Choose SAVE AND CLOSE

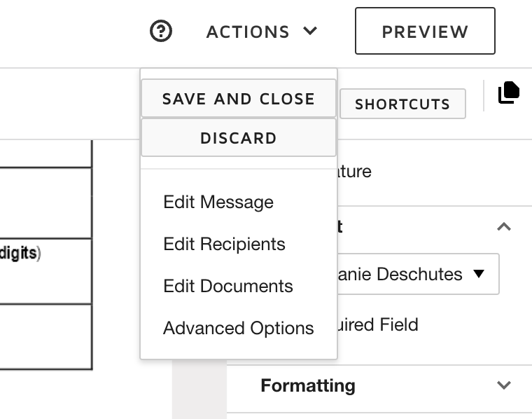click(238, 99)
